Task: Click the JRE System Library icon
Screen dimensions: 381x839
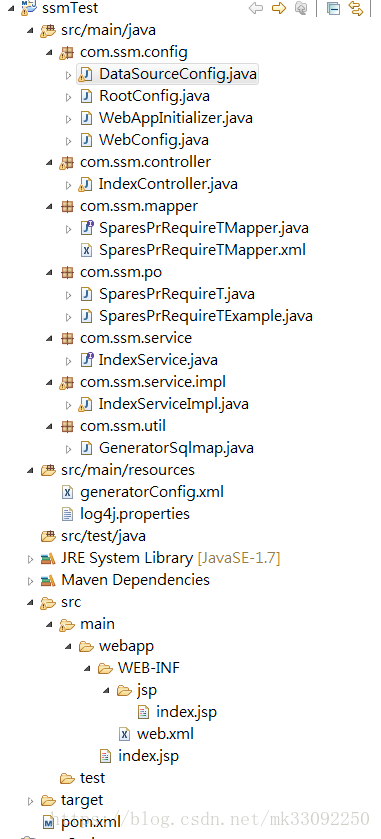Action: coord(48,559)
